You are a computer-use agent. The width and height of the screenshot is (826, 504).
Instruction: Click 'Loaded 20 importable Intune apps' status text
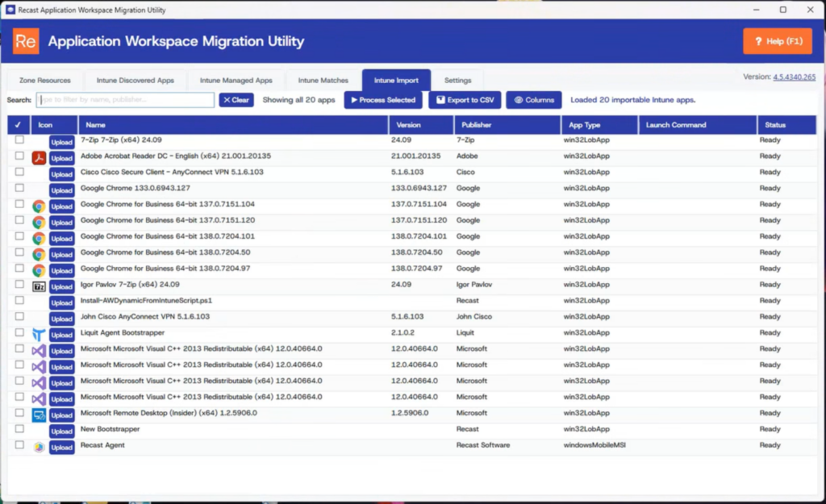(x=632, y=99)
